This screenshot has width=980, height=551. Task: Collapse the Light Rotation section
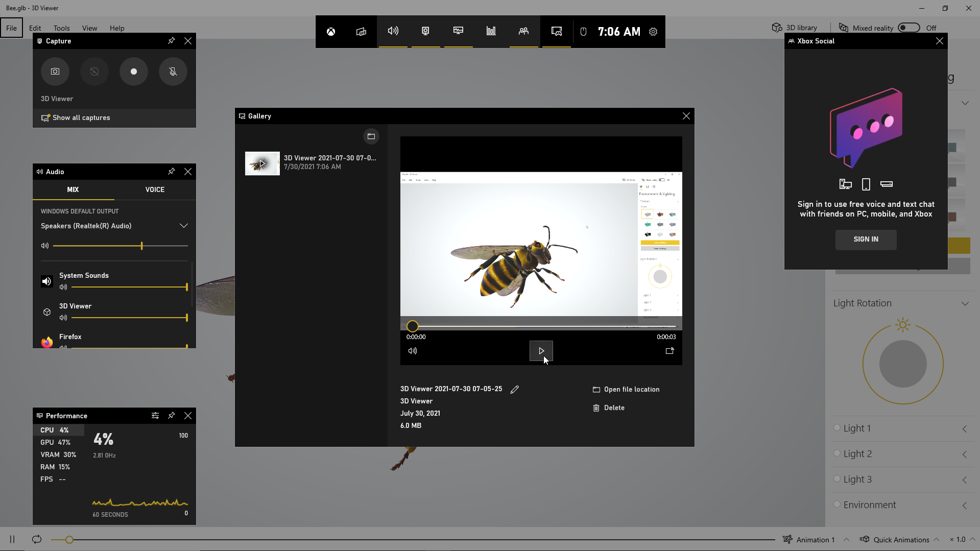coord(965,303)
